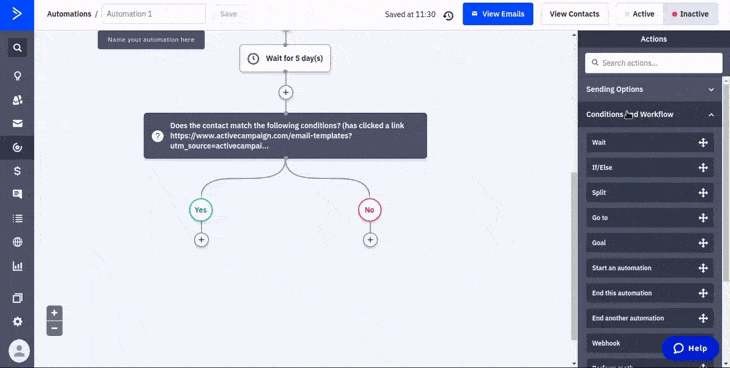Select End this automation action

coord(649,293)
